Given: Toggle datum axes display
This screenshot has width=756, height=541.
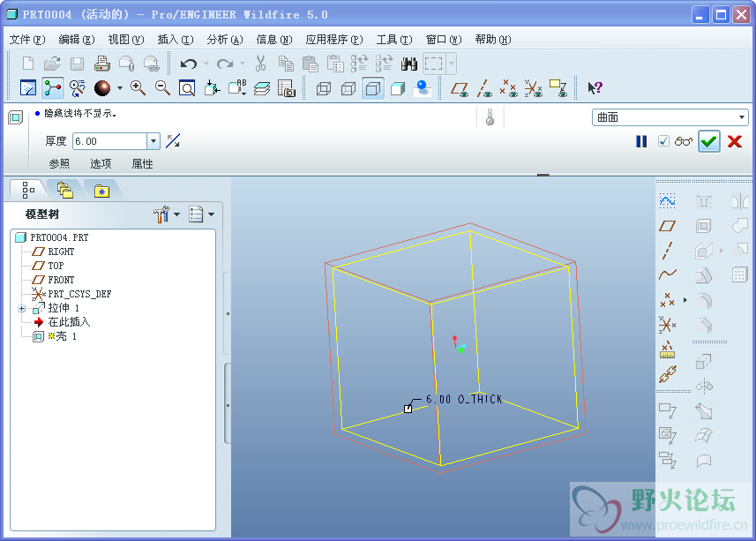Looking at the screenshot, I should tap(484, 88).
